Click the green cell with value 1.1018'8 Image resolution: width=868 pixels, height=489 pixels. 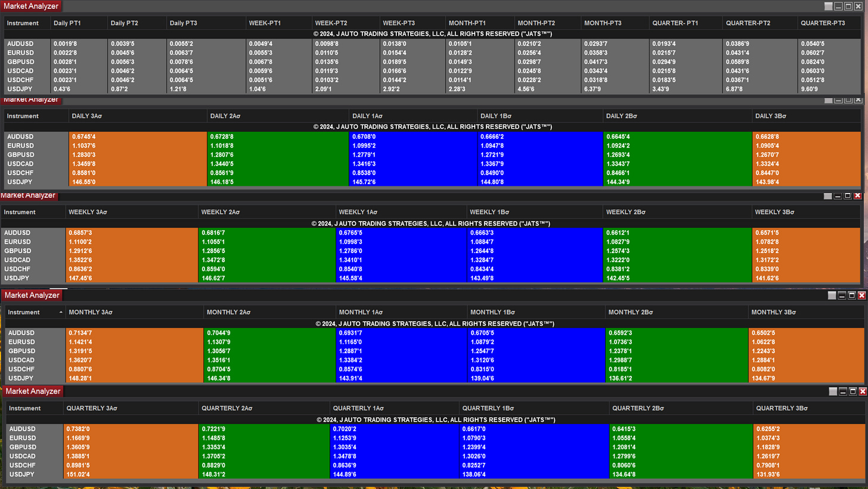[x=278, y=145]
